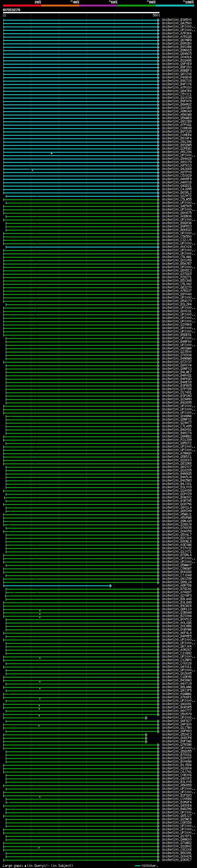The width and height of the screenshot is (197, 868).
Task: Select the UniRef100_Q7ZY37 label
Action: (x=176, y=361)
